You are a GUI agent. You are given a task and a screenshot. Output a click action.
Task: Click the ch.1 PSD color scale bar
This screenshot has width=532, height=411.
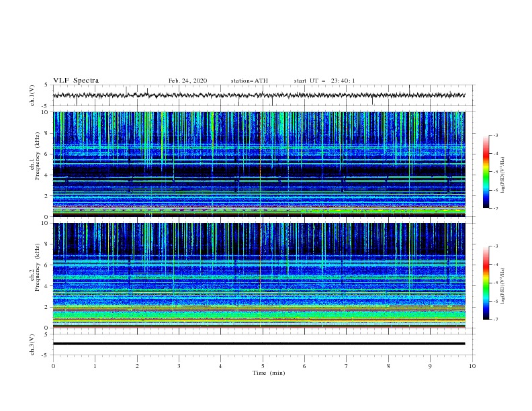point(486,172)
